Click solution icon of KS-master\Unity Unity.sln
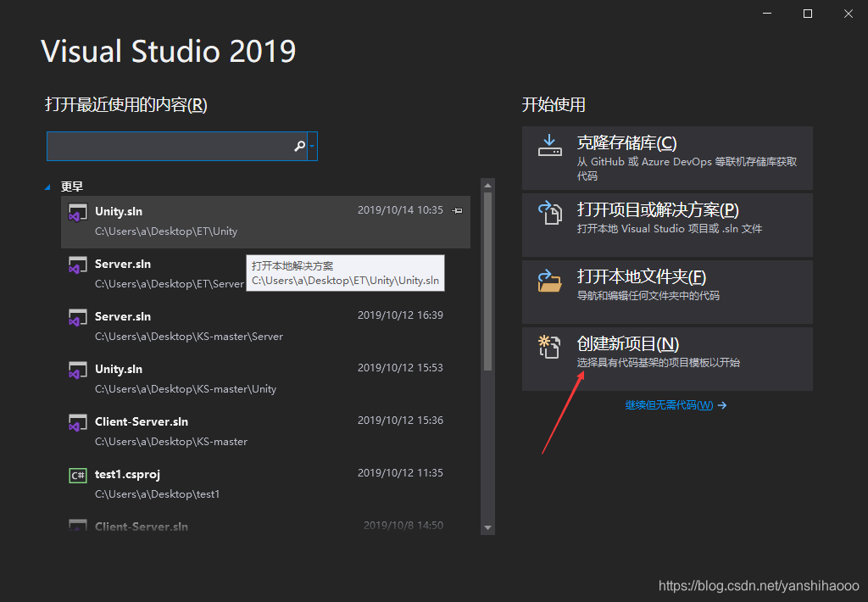The image size is (868, 602). coord(77,371)
